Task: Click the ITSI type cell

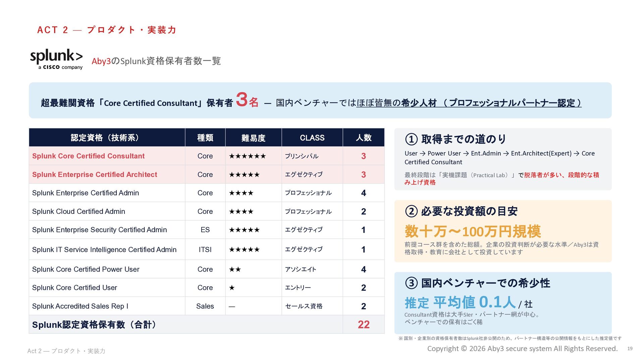Action: point(205,249)
